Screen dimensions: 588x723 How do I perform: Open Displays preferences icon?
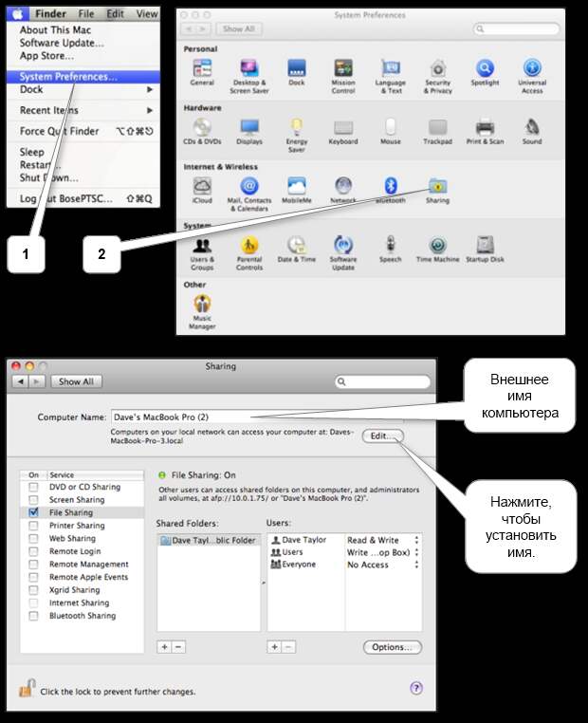pyautogui.click(x=249, y=127)
